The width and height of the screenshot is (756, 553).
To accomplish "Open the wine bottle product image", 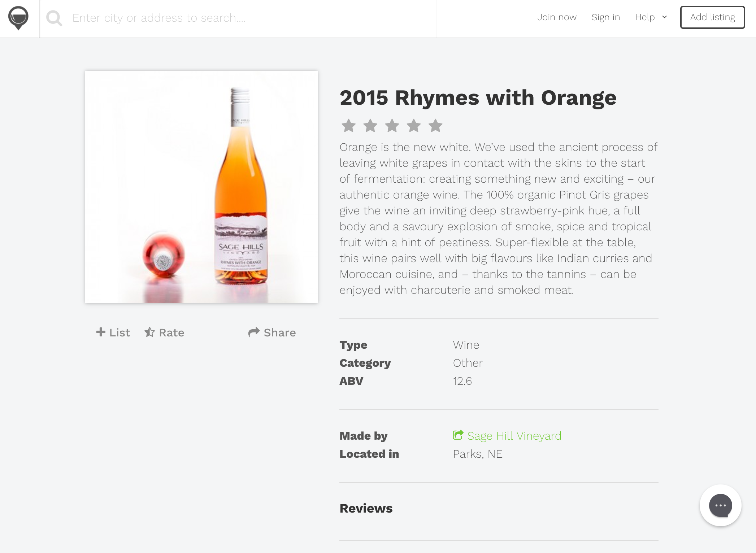I will coord(201,187).
